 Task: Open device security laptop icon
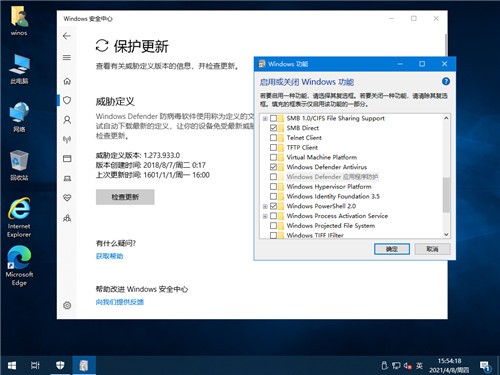coord(67,179)
